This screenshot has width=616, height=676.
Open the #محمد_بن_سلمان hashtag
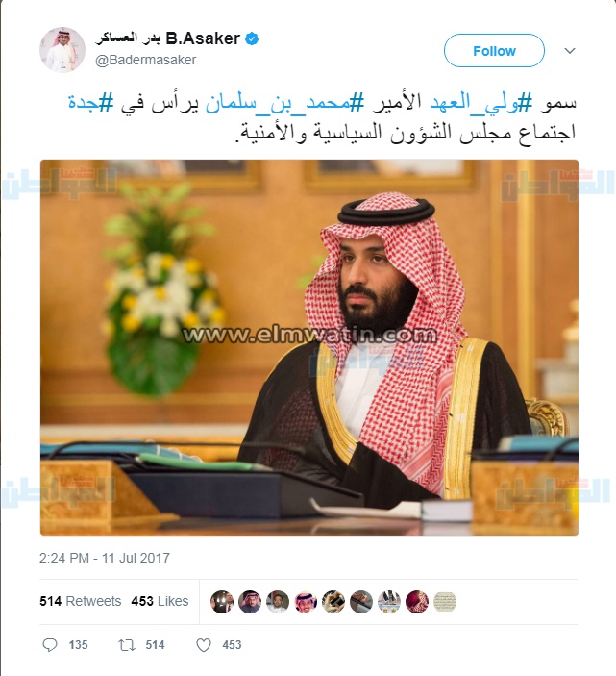click(x=284, y=104)
